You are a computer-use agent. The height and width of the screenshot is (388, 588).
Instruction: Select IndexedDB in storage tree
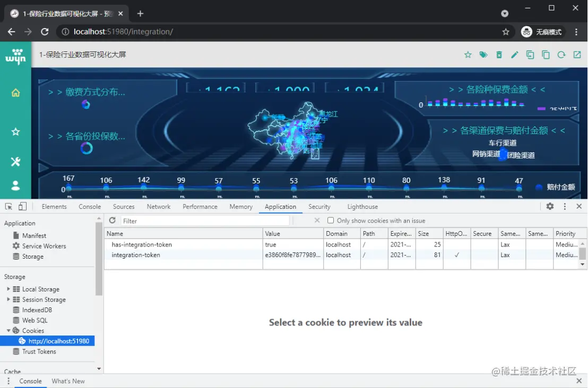click(x=37, y=310)
